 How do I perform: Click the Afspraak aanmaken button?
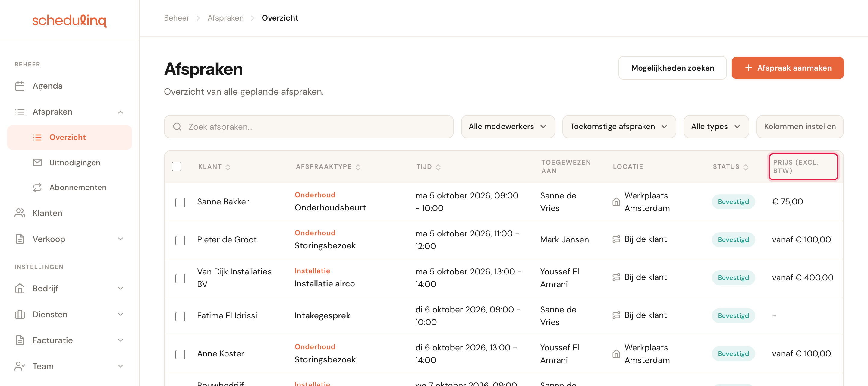coord(788,68)
